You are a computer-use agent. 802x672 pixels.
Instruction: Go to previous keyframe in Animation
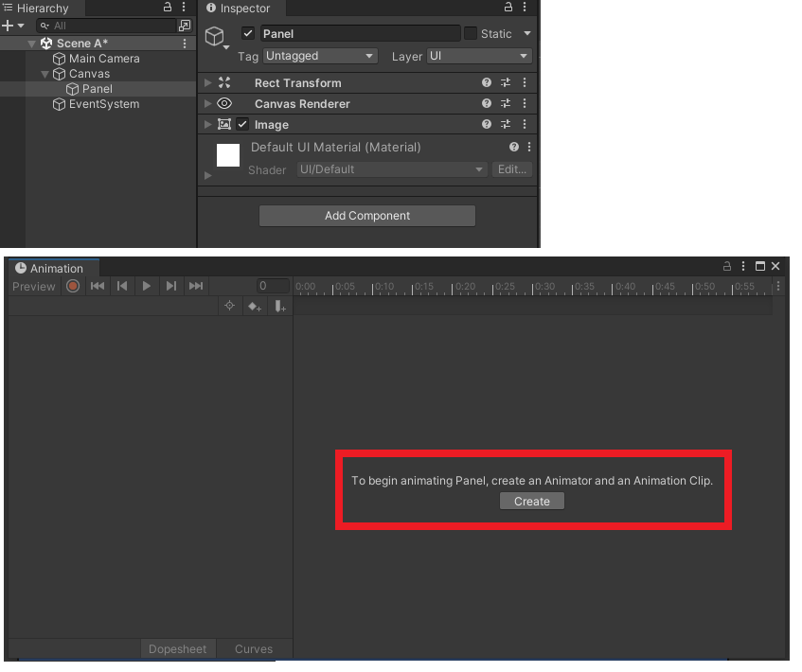[x=122, y=286]
